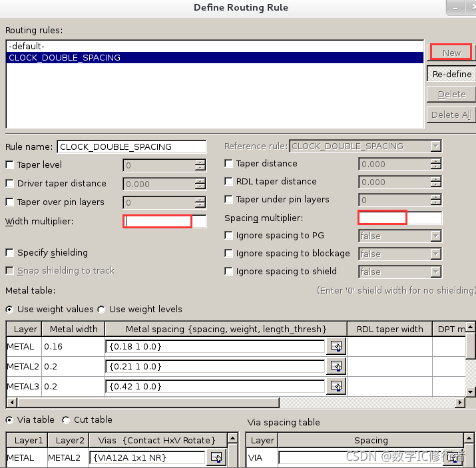Check Ignore spacing to shield

coord(228,272)
